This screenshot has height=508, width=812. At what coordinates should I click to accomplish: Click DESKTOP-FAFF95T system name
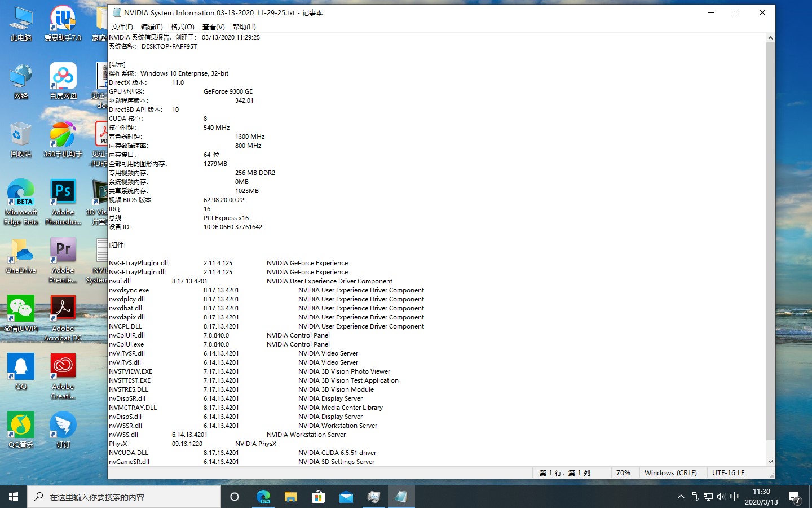click(x=169, y=46)
